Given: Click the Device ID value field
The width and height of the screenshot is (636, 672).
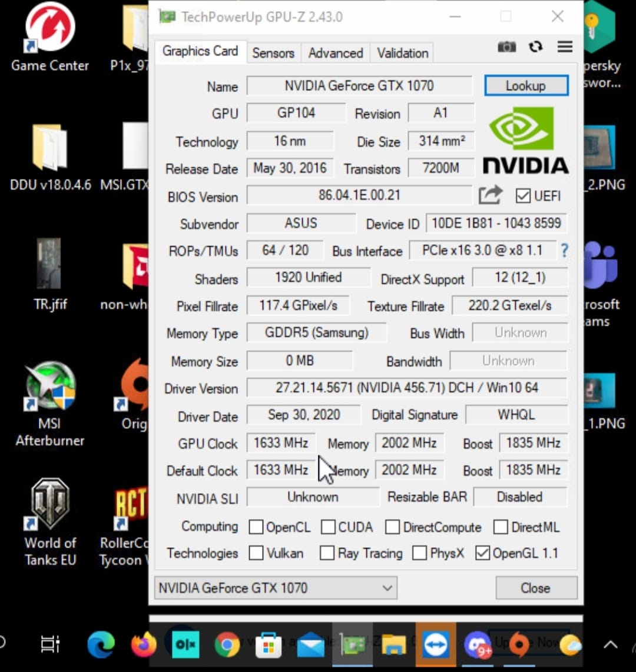Looking at the screenshot, I should [496, 223].
